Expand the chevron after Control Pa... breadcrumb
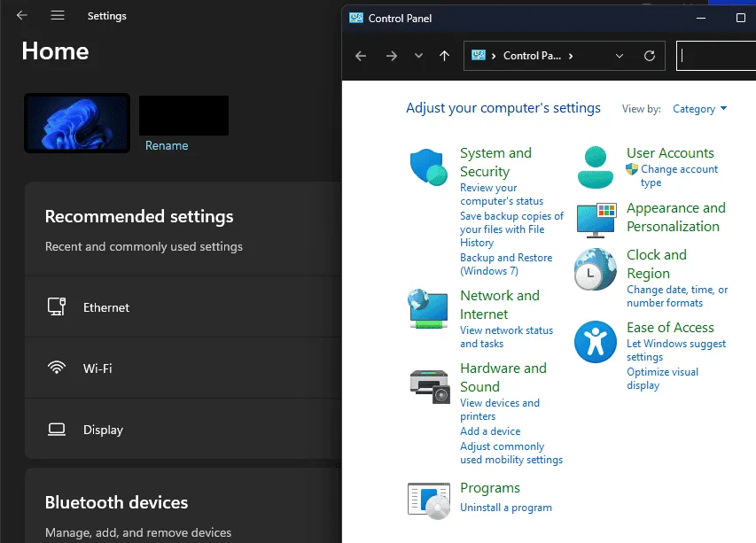Screen dimensions: 756x543 [x=571, y=56]
